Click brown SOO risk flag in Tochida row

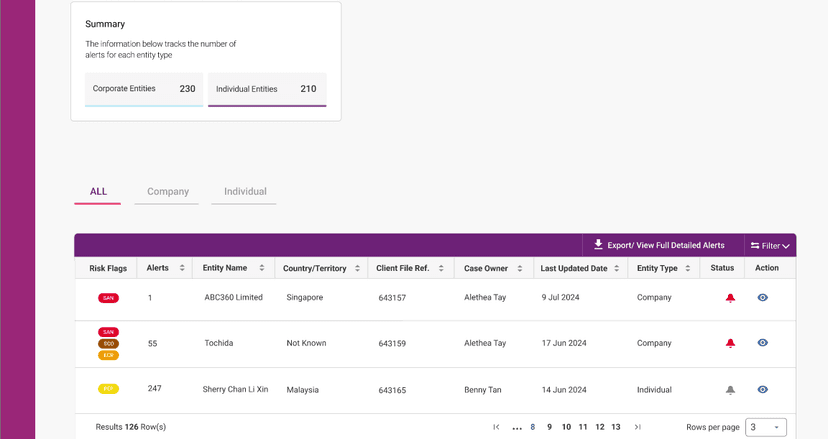point(108,343)
